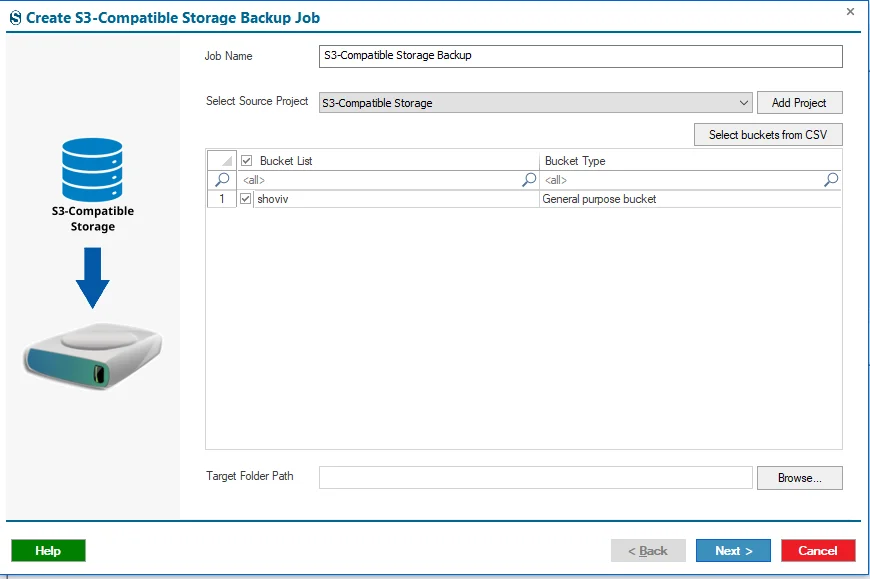Click the Add Project button

coord(799,103)
